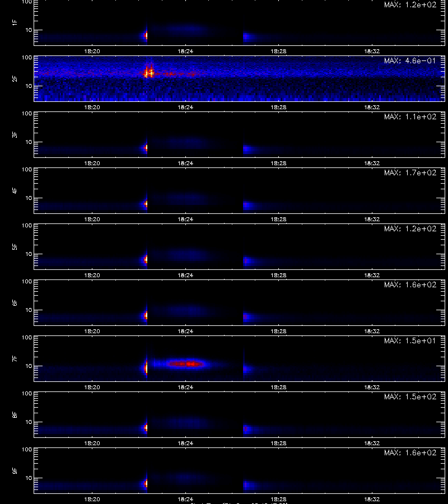Click the red elongated emission blob in 7F panel
Screen dimensions: 448x504
click(186, 364)
